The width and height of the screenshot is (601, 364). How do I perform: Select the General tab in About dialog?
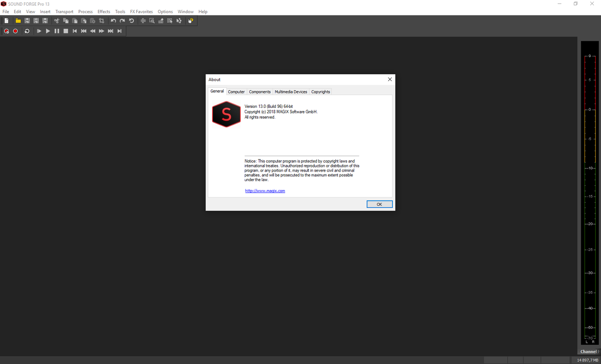217,91
